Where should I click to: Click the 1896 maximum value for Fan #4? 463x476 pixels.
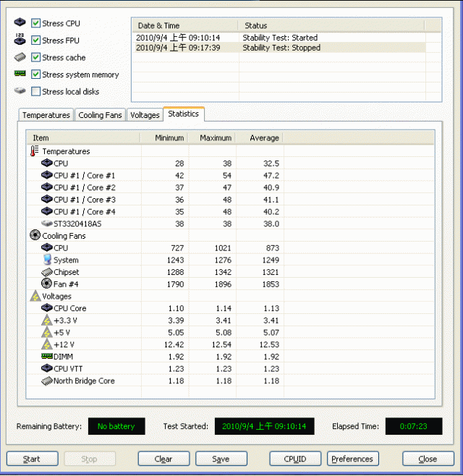[223, 284]
